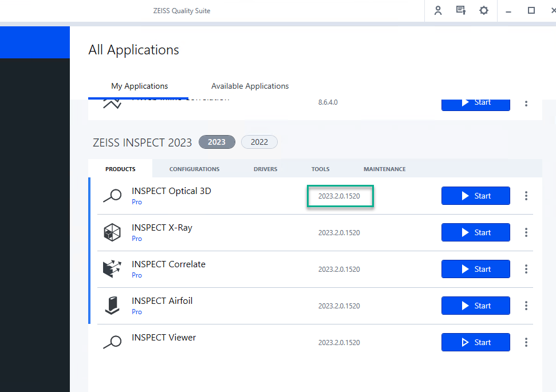Click the INSPECT Viewer magnifier icon

(x=112, y=342)
